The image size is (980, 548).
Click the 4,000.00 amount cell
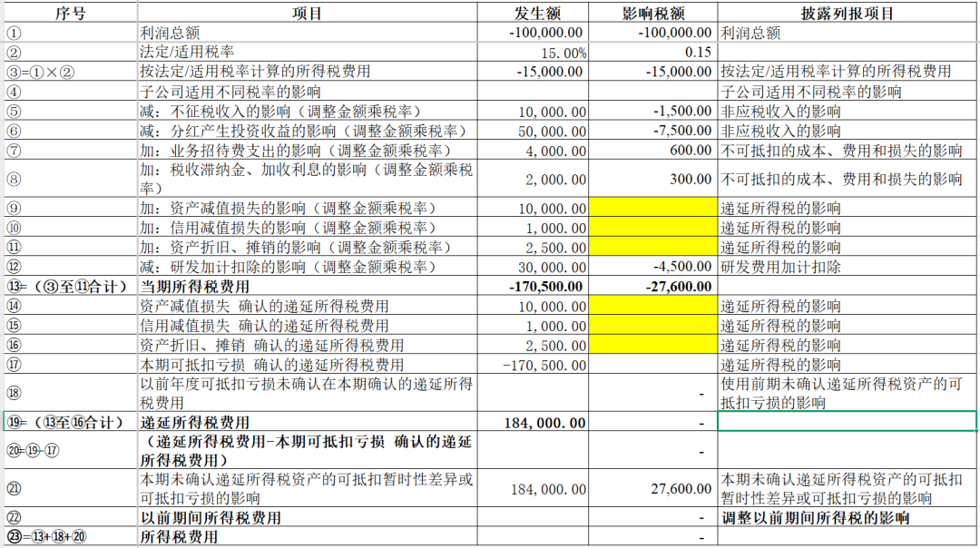(x=534, y=151)
